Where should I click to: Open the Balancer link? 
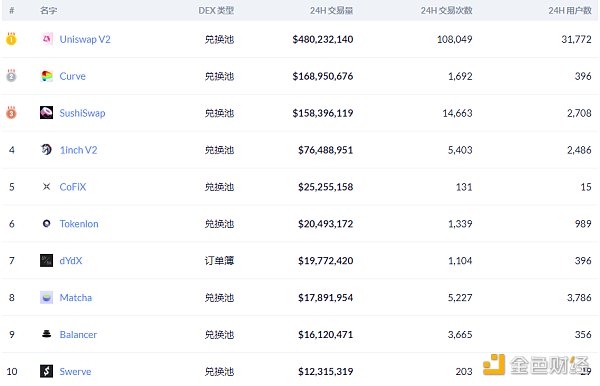coord(78,335)
